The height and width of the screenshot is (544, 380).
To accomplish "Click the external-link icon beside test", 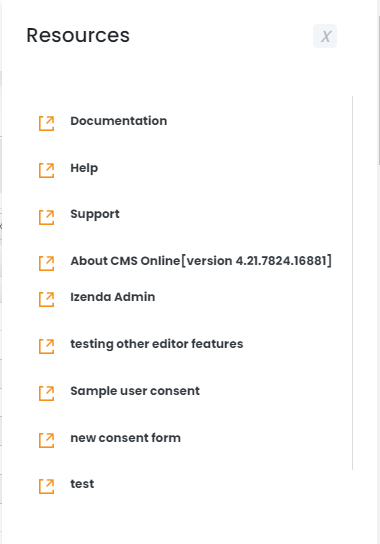I will coord(47,486).
